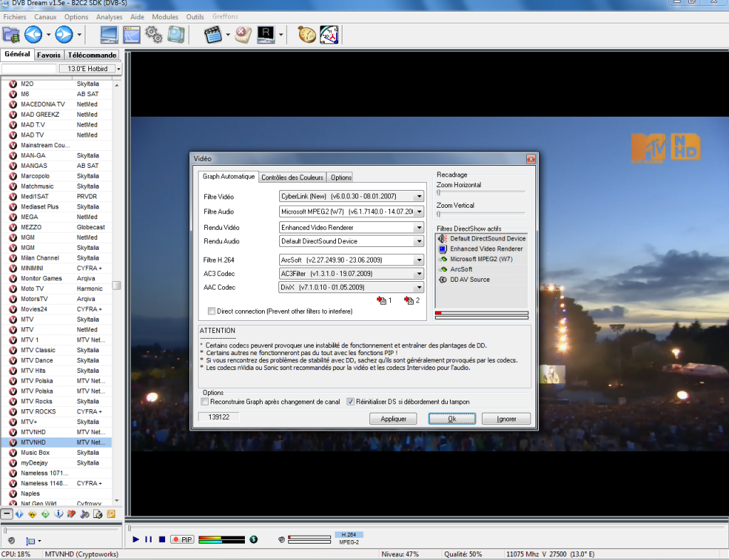Click the yellow diamond filter icon
This screenshot has width=729, height=560.
point(32,514)
